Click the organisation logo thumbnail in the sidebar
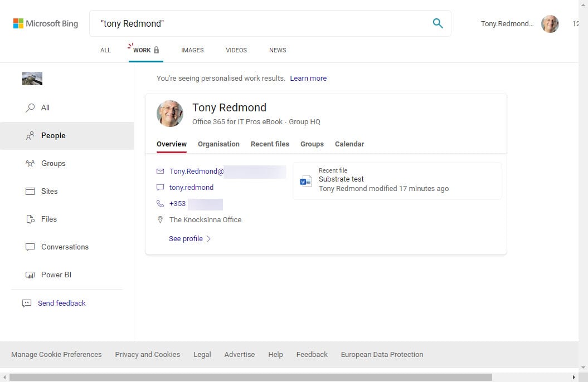This screenshot has height=382, width=588. pos(32,79)
